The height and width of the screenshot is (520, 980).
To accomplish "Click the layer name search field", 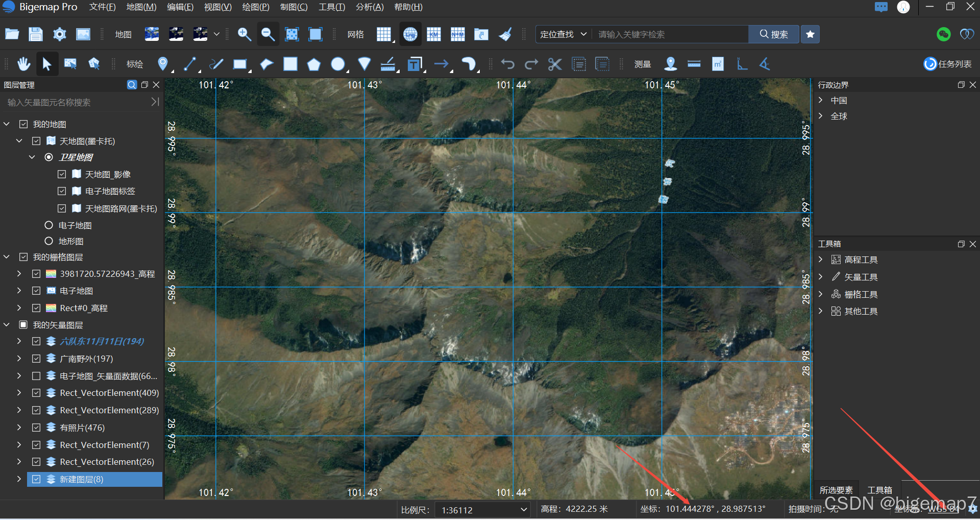I will (x=77, y=102).
